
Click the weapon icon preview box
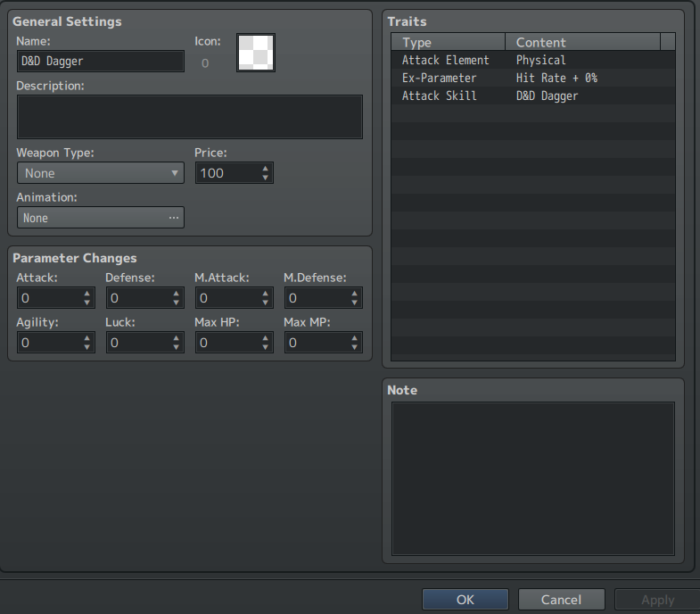[x=256, y=53]
